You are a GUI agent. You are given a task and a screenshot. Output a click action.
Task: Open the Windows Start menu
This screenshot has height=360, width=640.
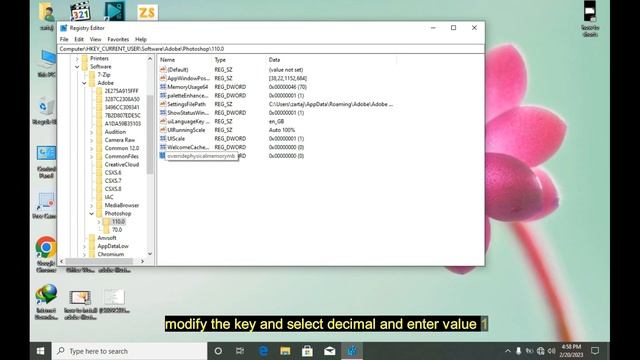[40, 351]
